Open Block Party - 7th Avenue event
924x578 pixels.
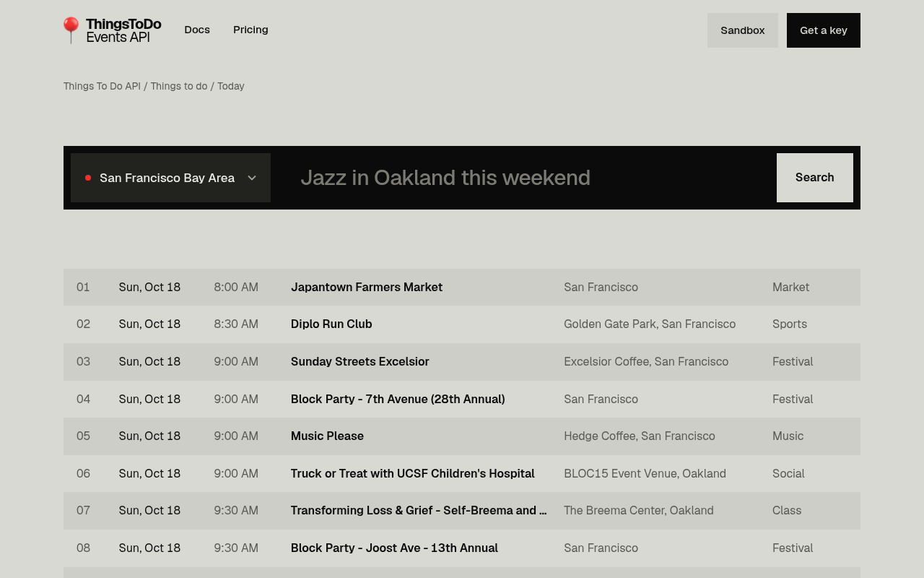[x=398, y=399]
